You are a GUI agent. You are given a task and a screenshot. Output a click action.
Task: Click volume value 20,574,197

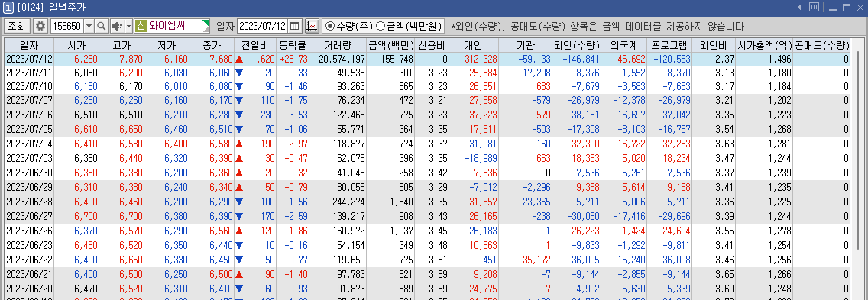click(x=342, y=59)
